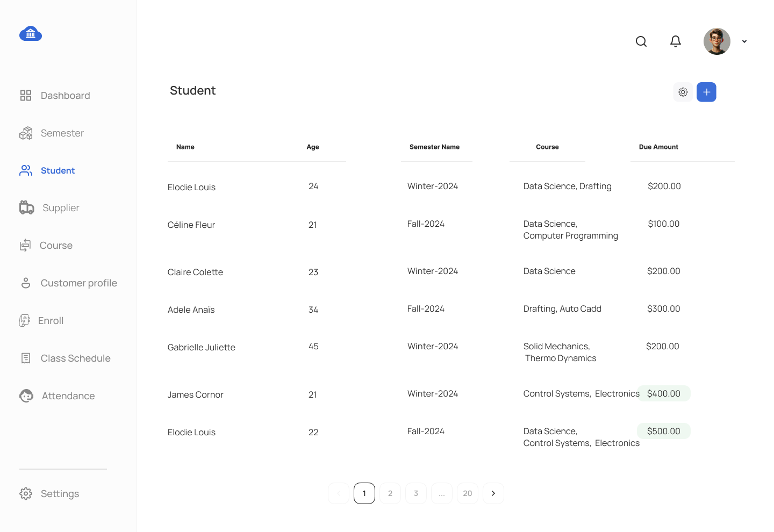
Task: Click the cloud bank logo icon
Action: tap(31, 34)
